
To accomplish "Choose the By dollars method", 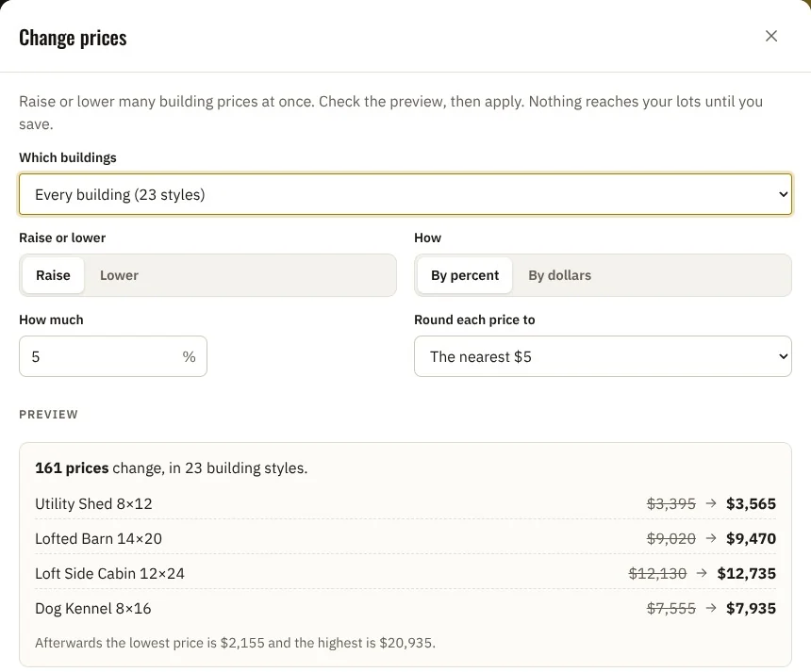I will [x=559, y=275].
